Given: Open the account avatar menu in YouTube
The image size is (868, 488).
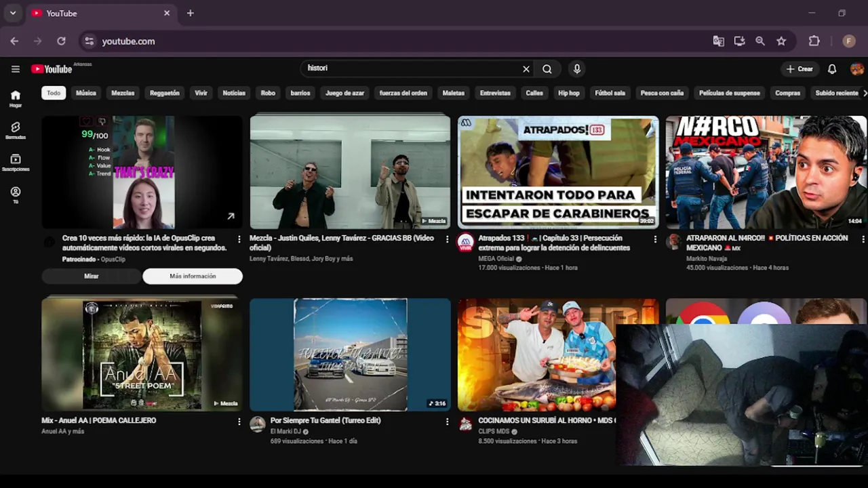Looking at the screenshot, I should coord(857,68).
